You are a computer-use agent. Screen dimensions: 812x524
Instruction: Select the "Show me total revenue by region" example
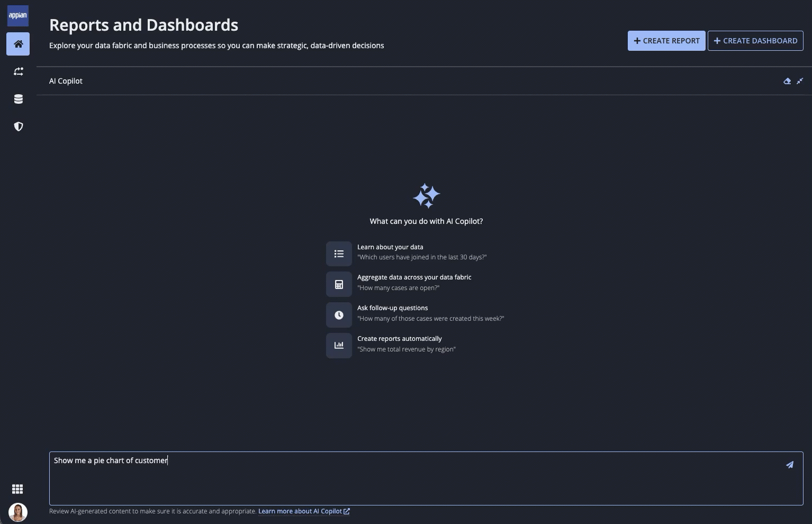click(407, 349)
